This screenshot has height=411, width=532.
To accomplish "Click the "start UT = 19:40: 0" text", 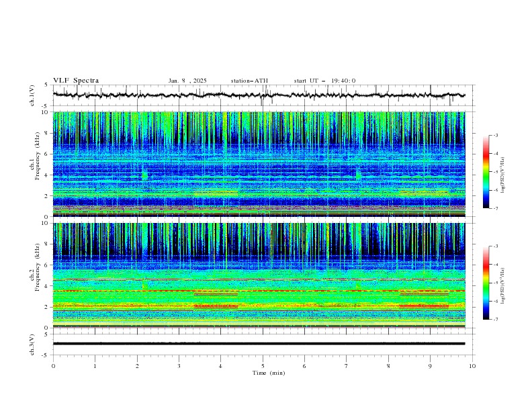I will [x=324, y=81].
